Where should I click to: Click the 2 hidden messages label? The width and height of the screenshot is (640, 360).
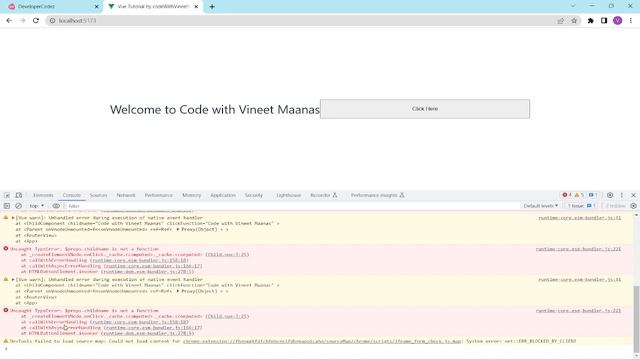pos(615,206)
